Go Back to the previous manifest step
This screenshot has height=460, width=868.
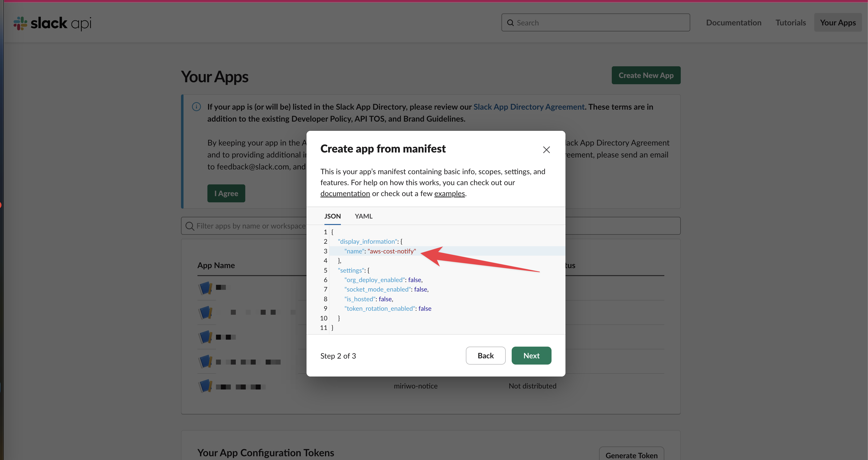click(485, 355)
